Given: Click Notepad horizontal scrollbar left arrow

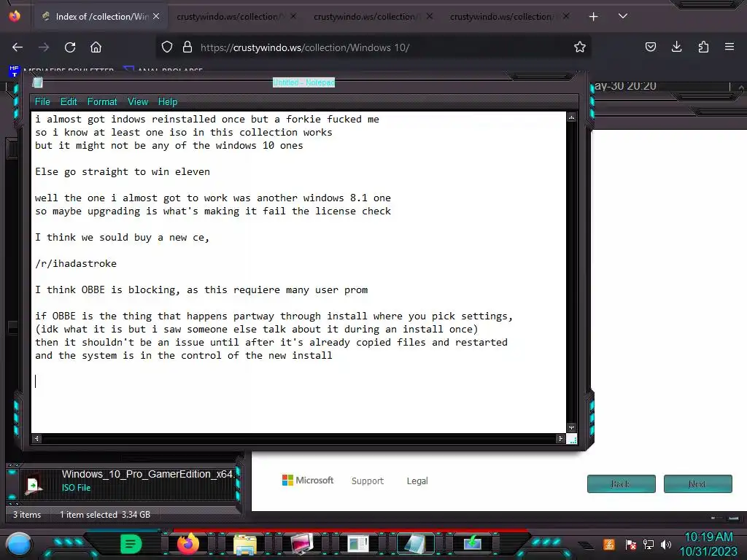Looking at the screenshot, I should (x=36, y=438).
